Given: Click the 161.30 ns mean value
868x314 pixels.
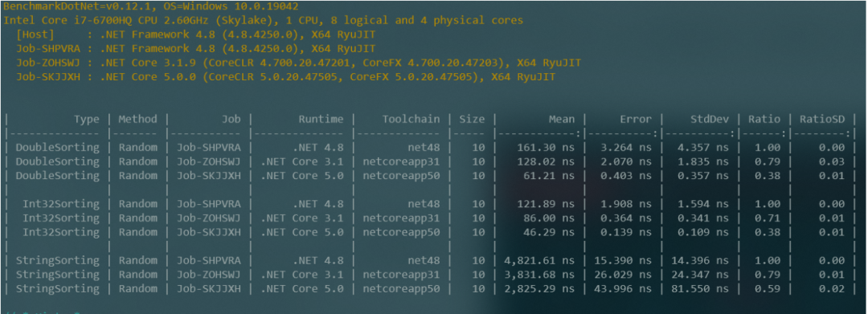Looking at the screenshot, I should point(546,148).
